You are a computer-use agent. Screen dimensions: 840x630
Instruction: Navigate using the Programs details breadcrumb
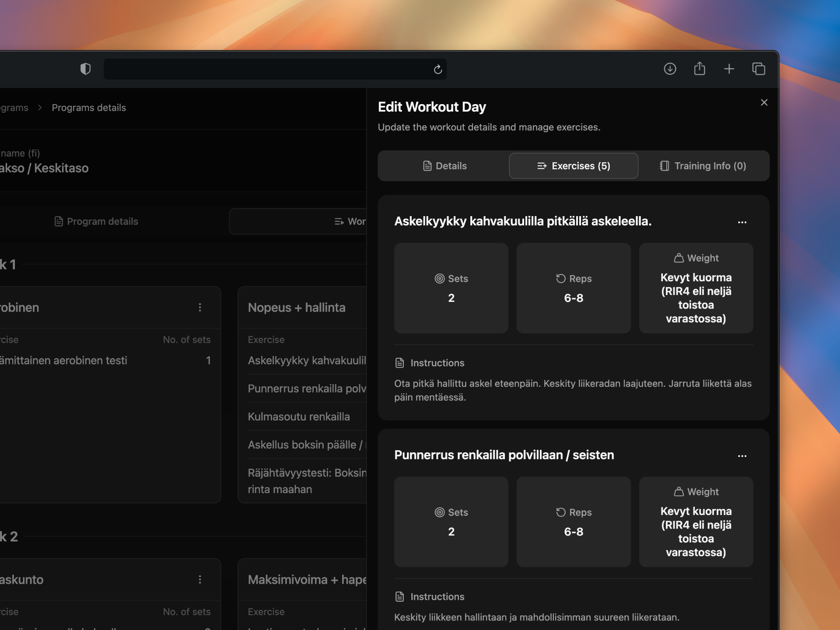[x=89, y=107]
